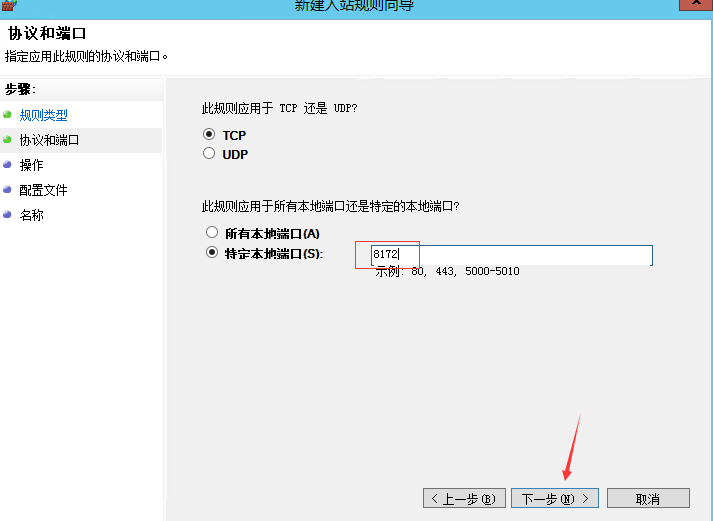Select the 操作 step in sidebar
The height and width of the screenshot is (521, 713).
pos(31,165)
